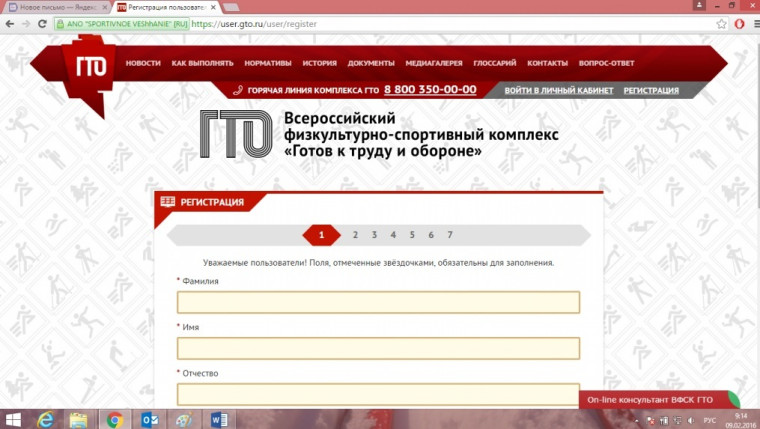The image size is (760, 429).
Task: Open the Windows Start button
Action: [13, 420]
